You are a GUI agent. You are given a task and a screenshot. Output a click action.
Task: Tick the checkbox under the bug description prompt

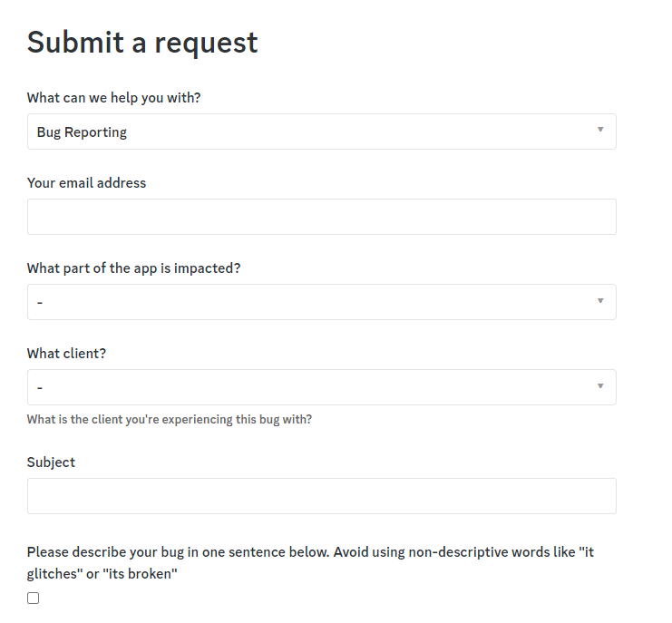pyautogui.click(x=34, y=599)
